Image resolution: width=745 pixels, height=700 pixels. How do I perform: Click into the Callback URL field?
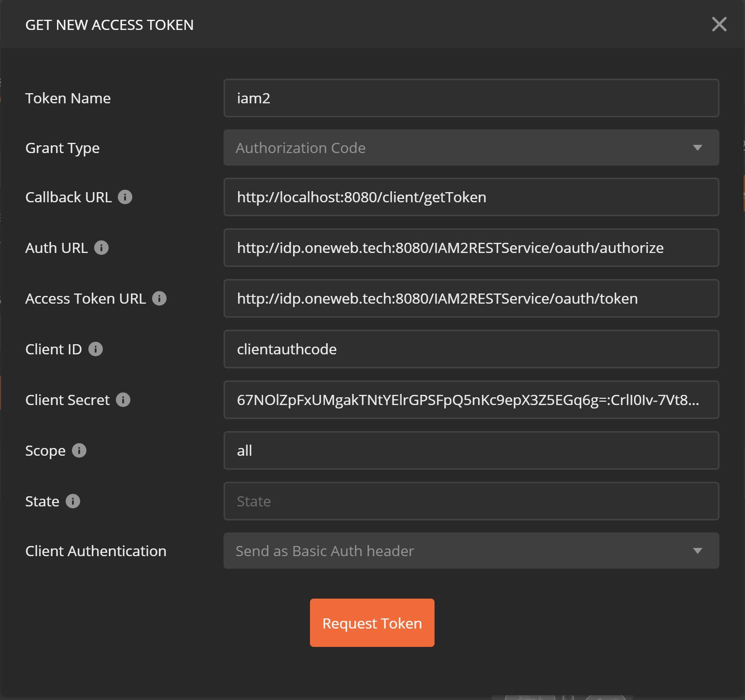(x=471, y=197)
